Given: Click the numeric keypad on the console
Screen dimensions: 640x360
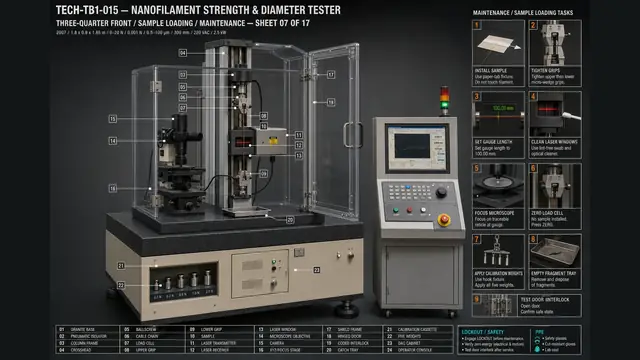Looking at the screenshot, I should pos(410,192).
